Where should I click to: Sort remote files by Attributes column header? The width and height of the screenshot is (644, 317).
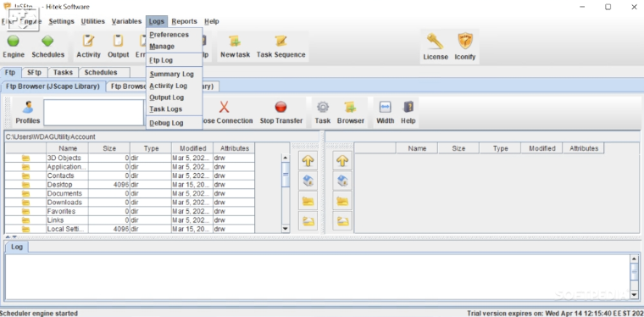point(584,148)
